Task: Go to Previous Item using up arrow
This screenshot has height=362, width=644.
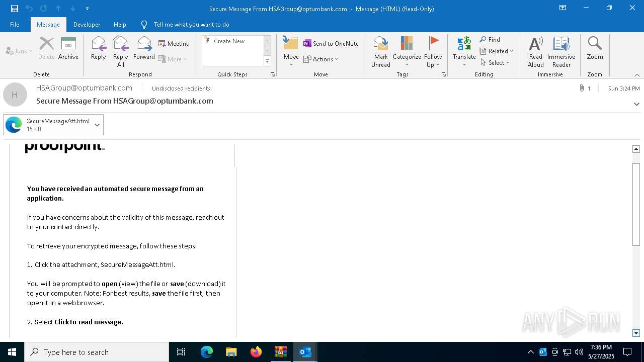Action: (x=58, y=9)
